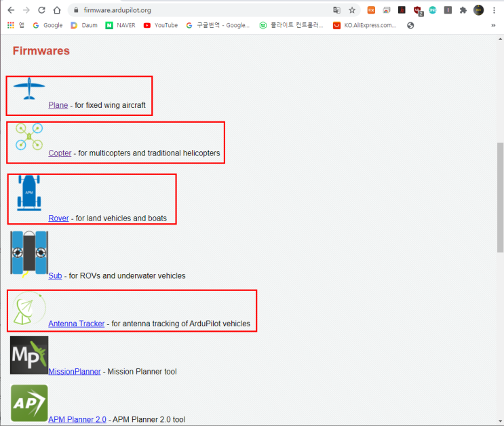
Task: Click the scrollbar up arrow
Action: (501, 39)
